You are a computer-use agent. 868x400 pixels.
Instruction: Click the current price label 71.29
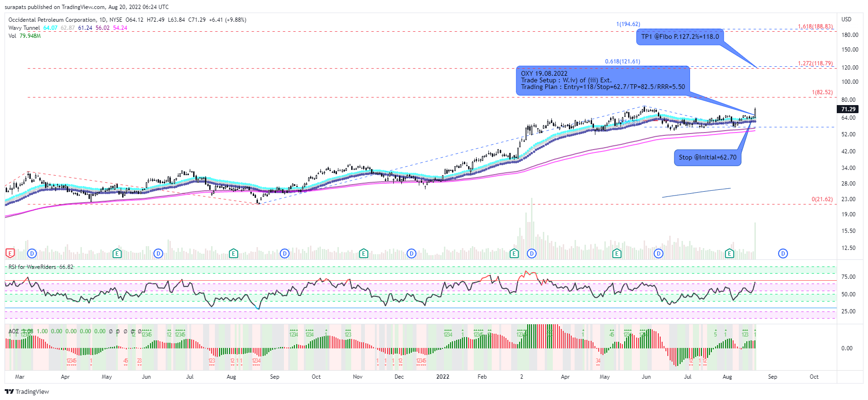pyautogui.click(x=849, y=109)
